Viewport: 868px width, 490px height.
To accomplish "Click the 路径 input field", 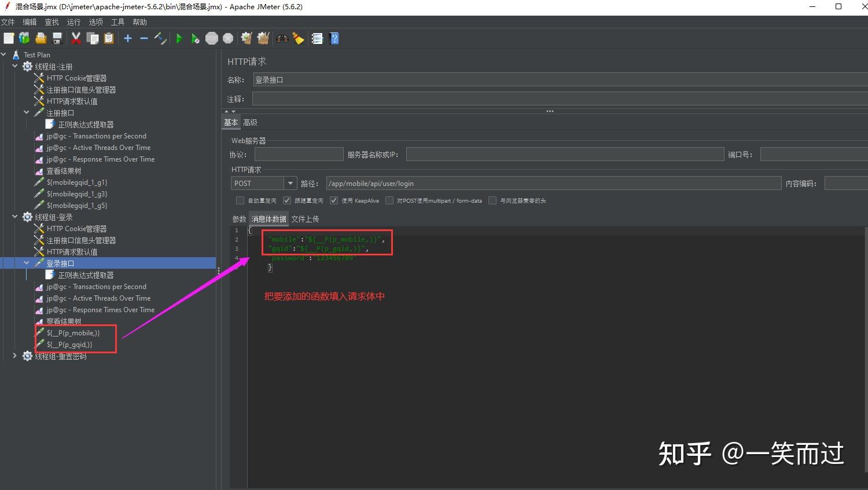I will [554, 183].
